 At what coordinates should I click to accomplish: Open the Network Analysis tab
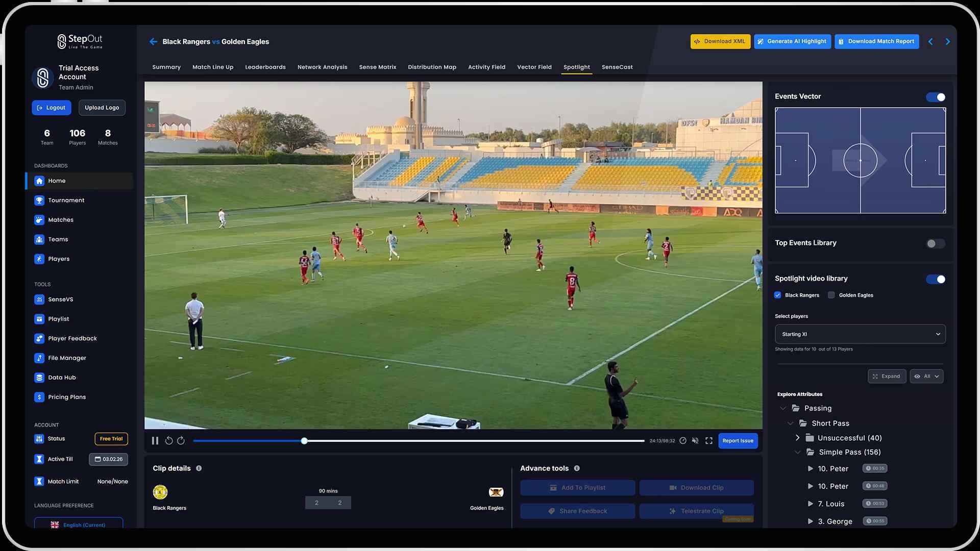coord(323,67)
